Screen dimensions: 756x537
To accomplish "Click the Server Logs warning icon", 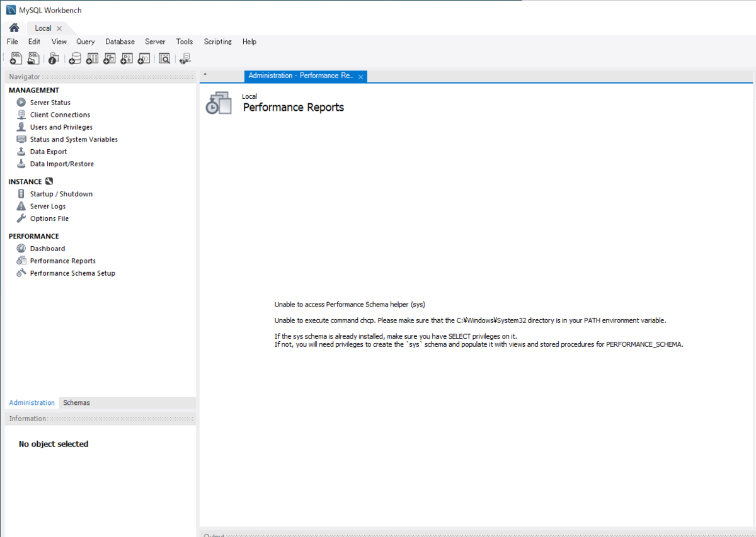I will click(x=21, y=206).
